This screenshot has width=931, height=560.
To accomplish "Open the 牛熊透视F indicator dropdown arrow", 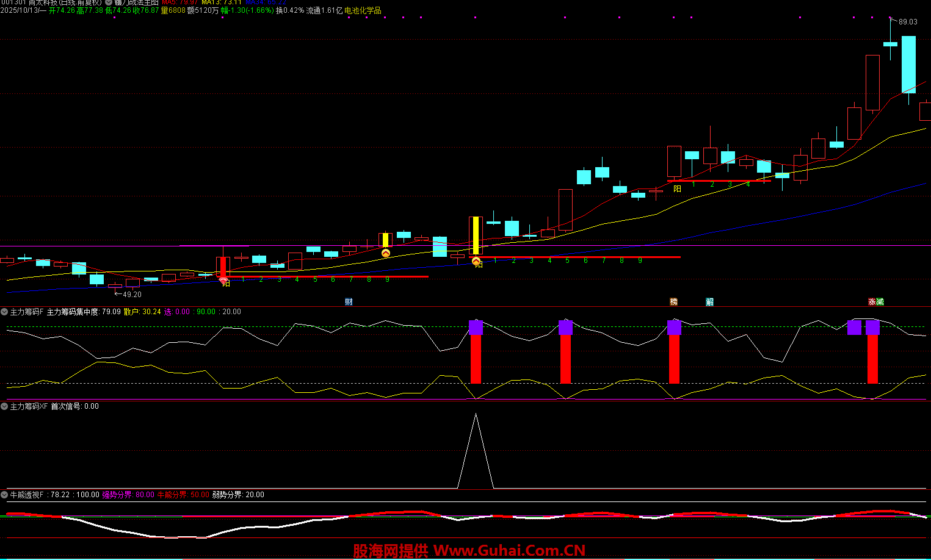I will click(4, 495).
